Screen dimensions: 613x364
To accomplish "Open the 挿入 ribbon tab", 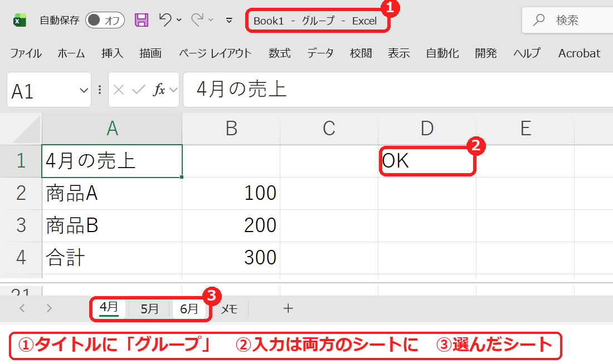I will tap(112, 53).
